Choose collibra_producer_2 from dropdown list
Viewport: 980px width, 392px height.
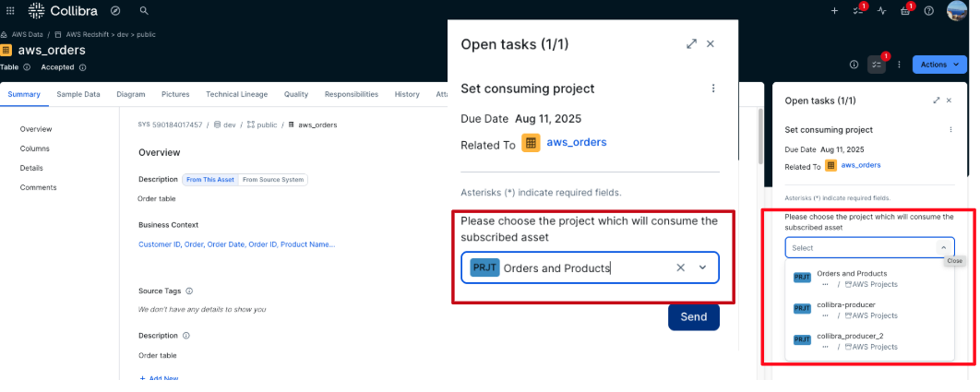click(869, 341)
